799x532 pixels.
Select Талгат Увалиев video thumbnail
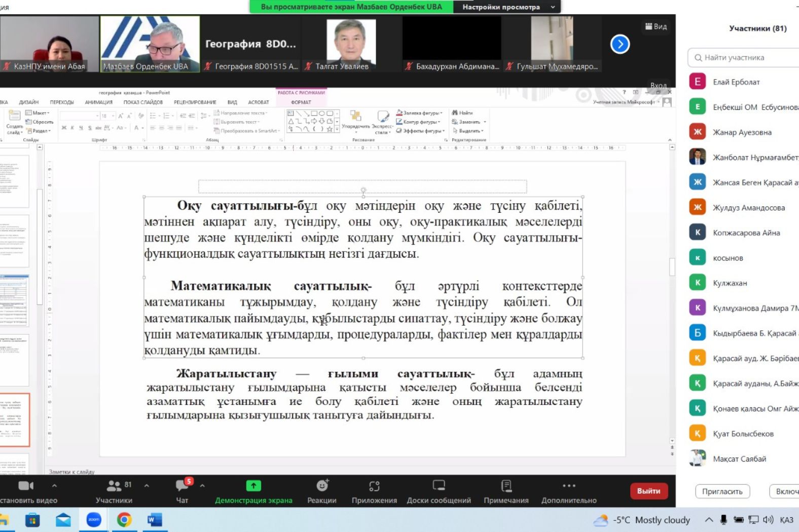(x=351, y=44)
